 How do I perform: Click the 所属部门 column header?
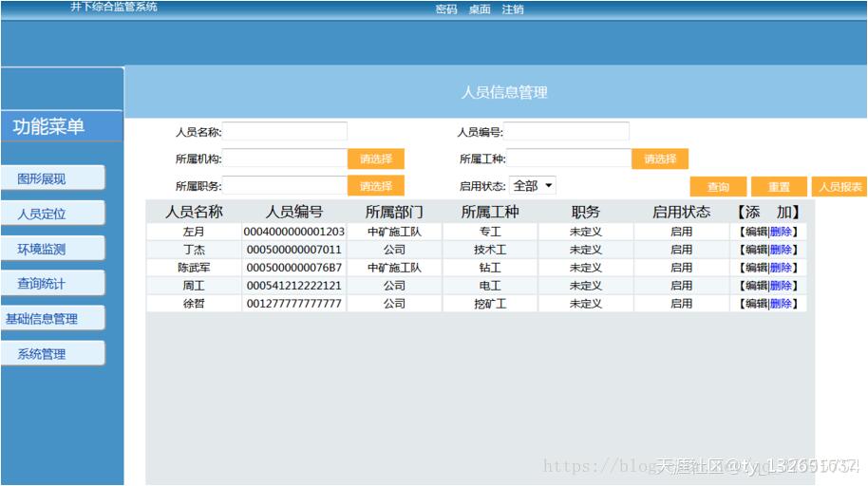(x=394, y=212)
